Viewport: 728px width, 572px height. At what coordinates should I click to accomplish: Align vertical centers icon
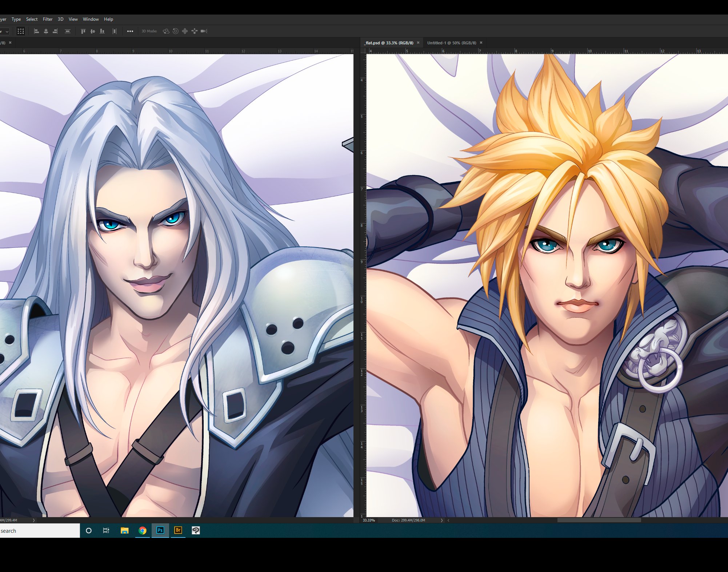[93, 31]
